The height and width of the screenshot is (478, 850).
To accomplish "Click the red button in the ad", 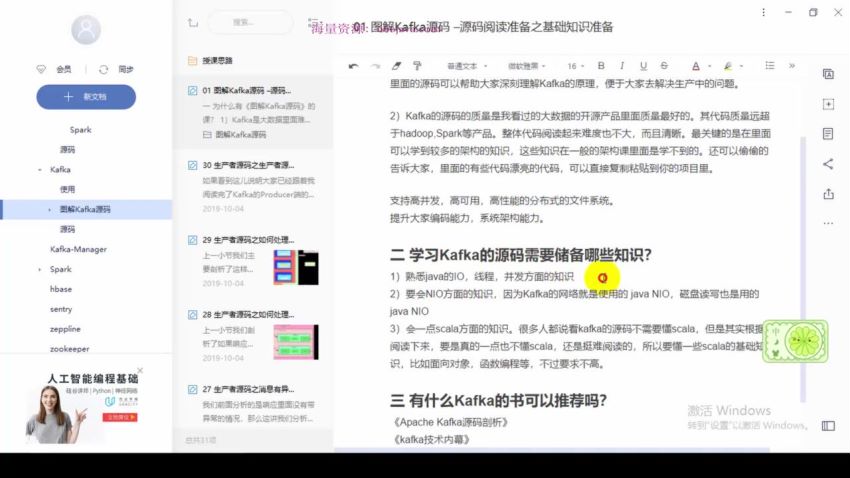I will coord(120,417).
